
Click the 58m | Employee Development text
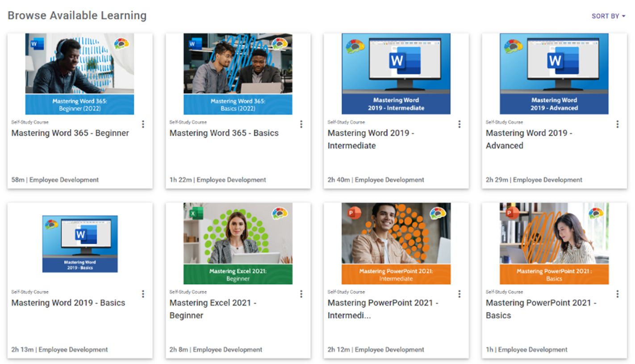click(x=55, y=180)
